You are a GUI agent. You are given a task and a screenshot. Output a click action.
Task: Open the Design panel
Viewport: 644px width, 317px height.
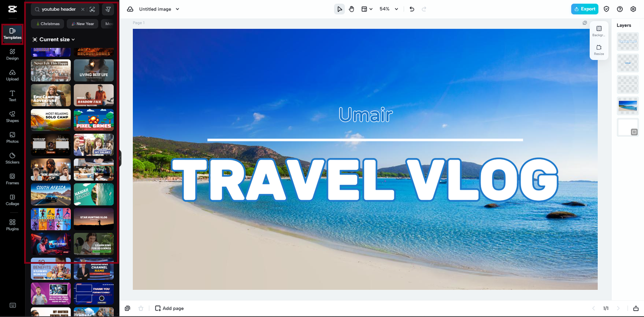(12, 54)
